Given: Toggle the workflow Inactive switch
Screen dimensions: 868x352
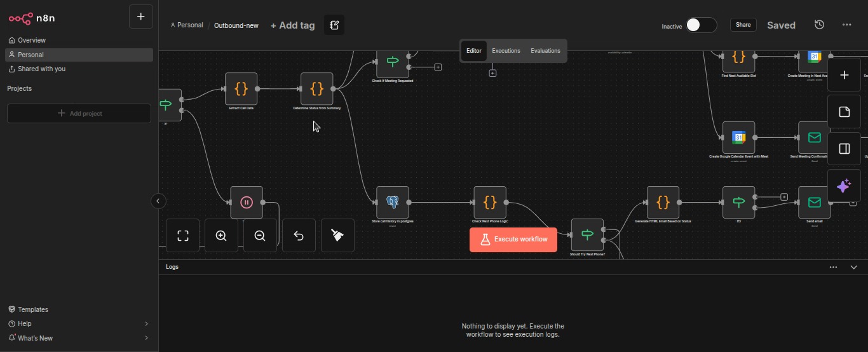Looking at the screenshot, I should tap(701, 25).
